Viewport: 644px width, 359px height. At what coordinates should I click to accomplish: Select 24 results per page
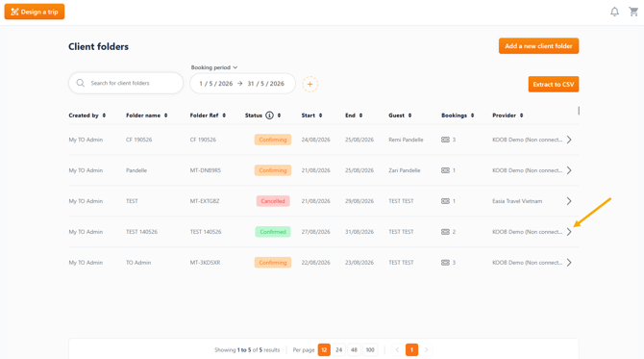tap(339, 350)
